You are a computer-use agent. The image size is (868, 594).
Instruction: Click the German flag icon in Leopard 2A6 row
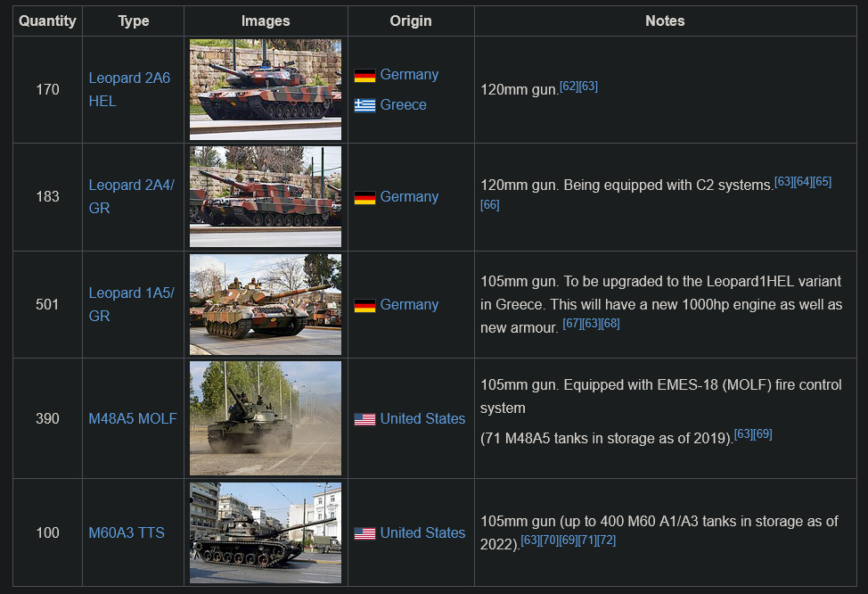pyautogui.click(x=364, y=76)
